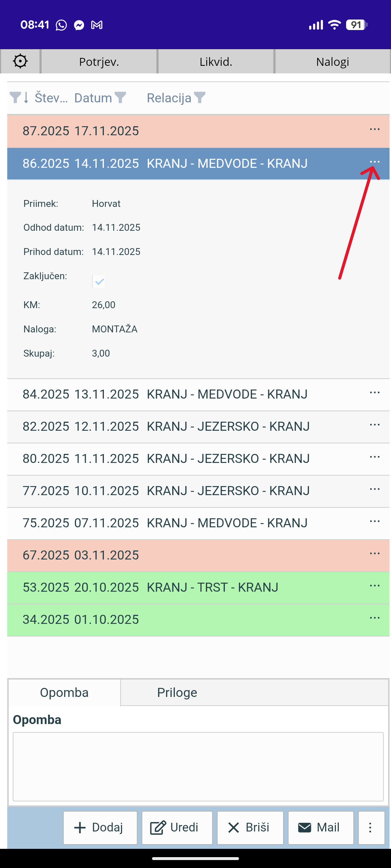Open the settings gear icon
Viewport: 391px width, 868px height.
(x=20, y=61)
